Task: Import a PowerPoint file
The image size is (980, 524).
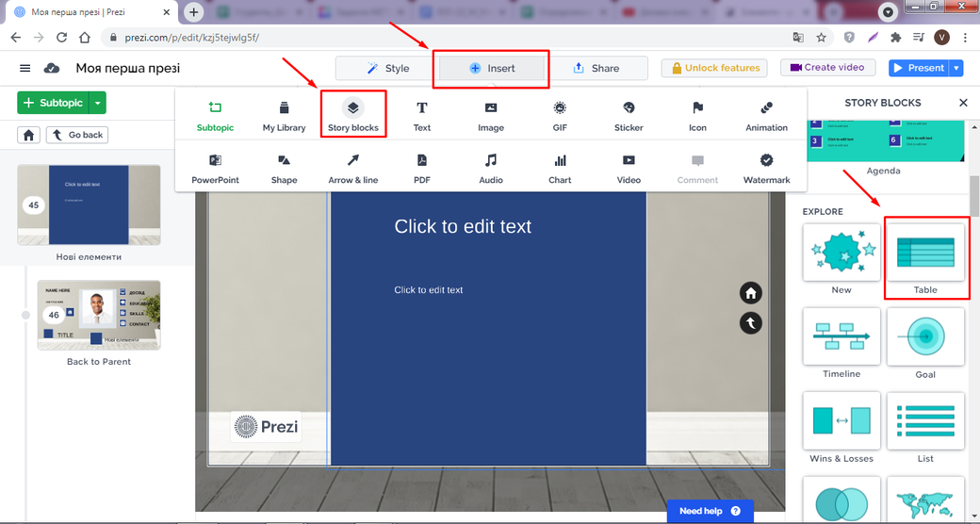Action: click(x=215, y=170)
